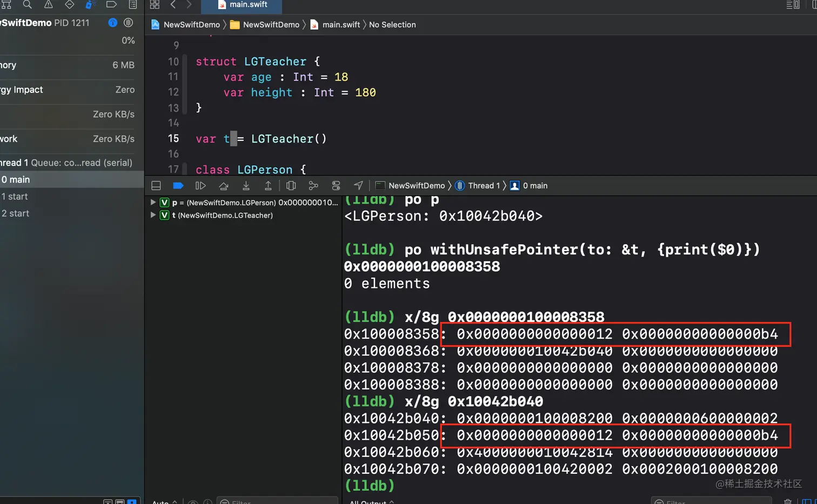
Task: Click the "0 elements" console output
Action: coord(387,284)
